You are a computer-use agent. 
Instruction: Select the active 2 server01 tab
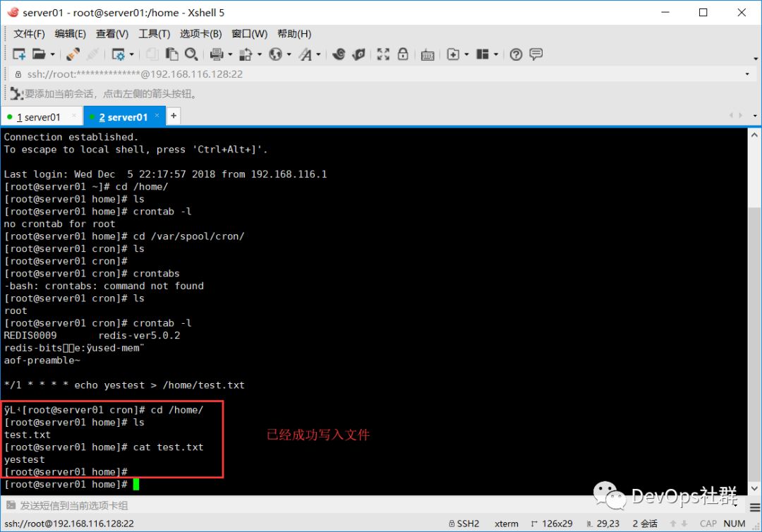click(123, 117)
